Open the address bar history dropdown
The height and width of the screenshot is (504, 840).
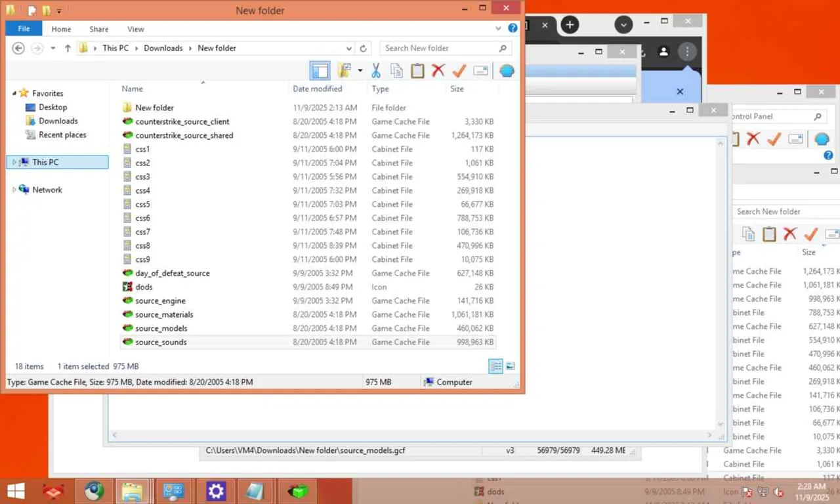click(349, 49)
